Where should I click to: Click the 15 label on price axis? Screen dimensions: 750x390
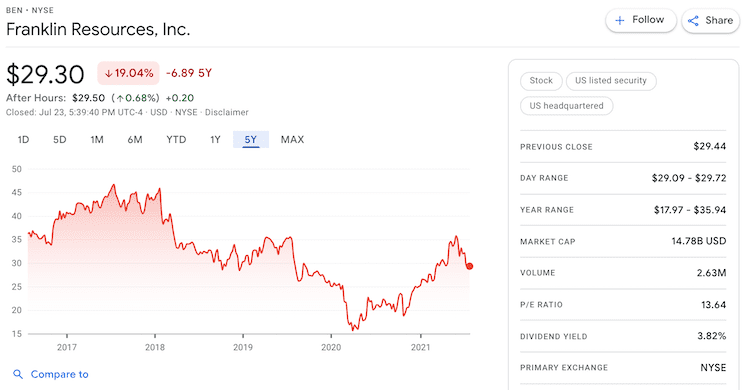(x=17, y=334)
